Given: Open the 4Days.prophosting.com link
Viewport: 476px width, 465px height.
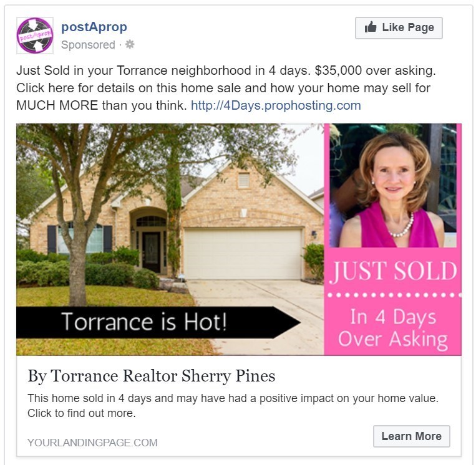Looking at the screenshot, I should click(x=276, y=105).
